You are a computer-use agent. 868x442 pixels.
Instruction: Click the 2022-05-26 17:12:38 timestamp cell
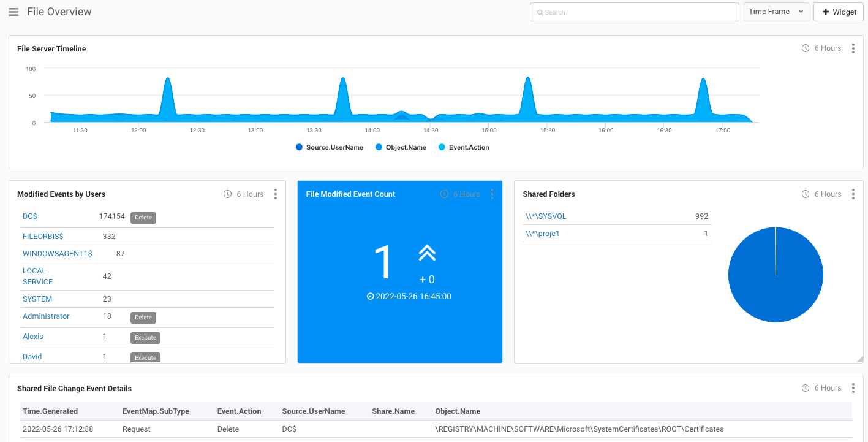[58, 429]
